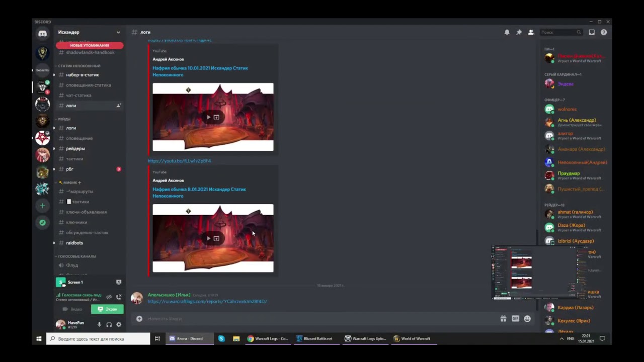The width and height of the screenshot is (644, 362).
Task: Disconnect from voice call icon
Action: point(119,297)
